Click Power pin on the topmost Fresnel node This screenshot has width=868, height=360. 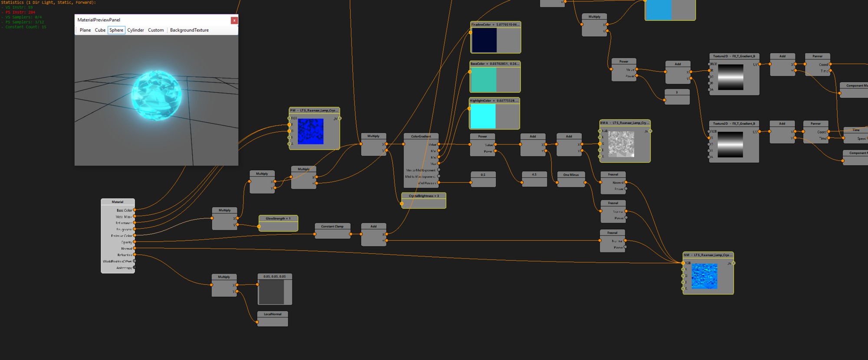pyautogui.click(x=626, y=189)
